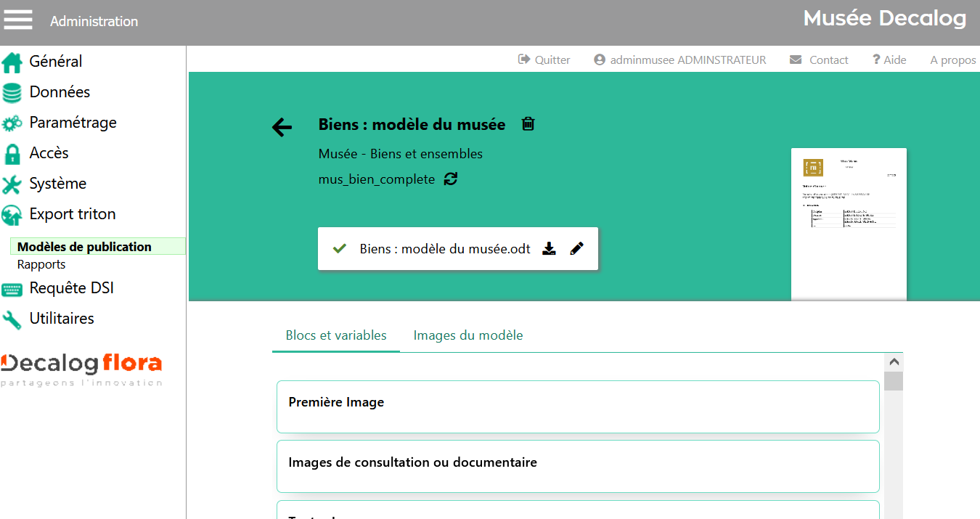
Task: Click the Paramétrage gears icon
Action: click(x=12, y=123)
